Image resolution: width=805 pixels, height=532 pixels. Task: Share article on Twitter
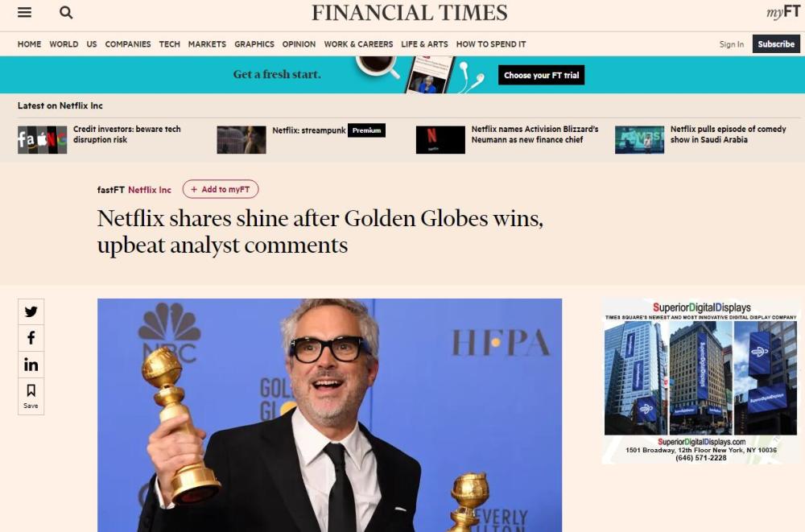tap(31, 311)
